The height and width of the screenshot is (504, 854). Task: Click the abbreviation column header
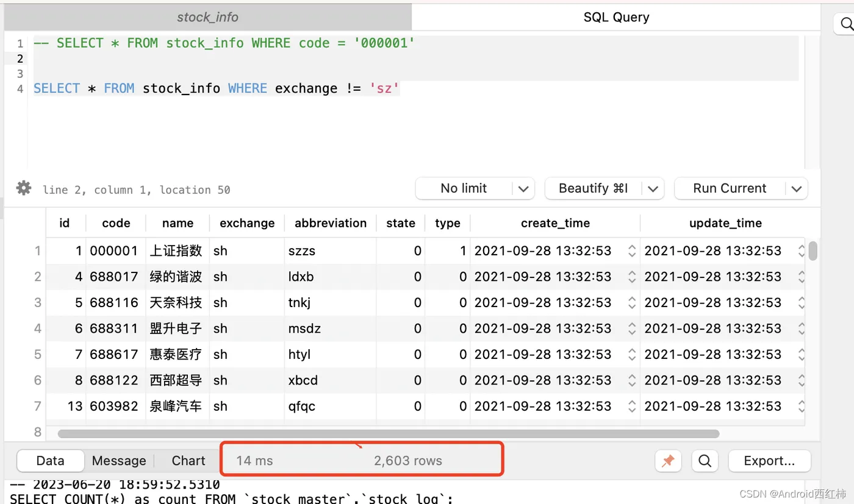click(331, 223)
